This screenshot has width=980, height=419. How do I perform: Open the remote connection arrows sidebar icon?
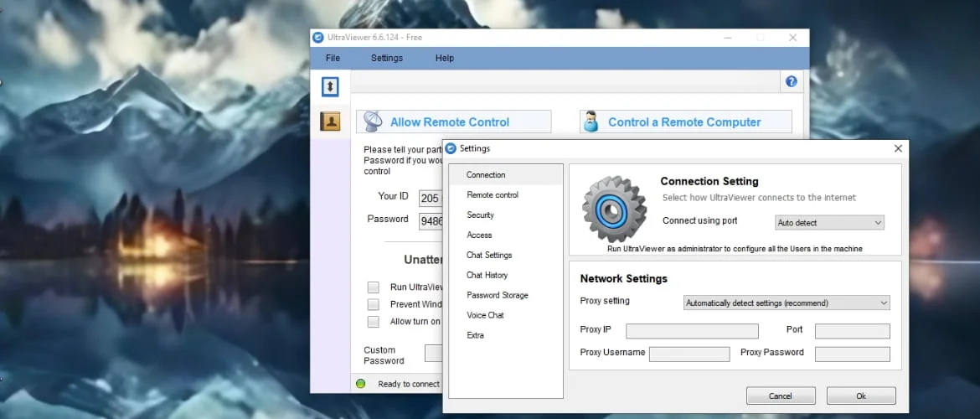(x=330, y=86)
